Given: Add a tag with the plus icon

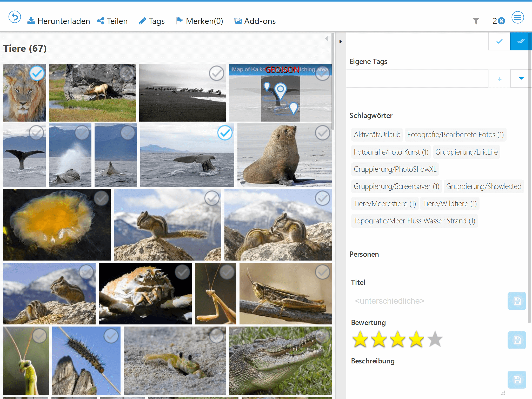Looking at the screenshot, I should click(x=499, y=79).
